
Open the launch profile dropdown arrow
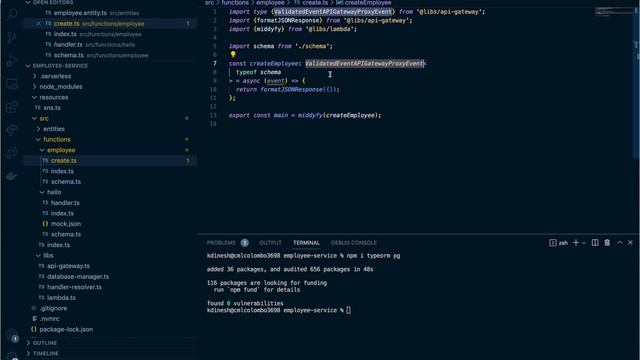coord(584,243)
